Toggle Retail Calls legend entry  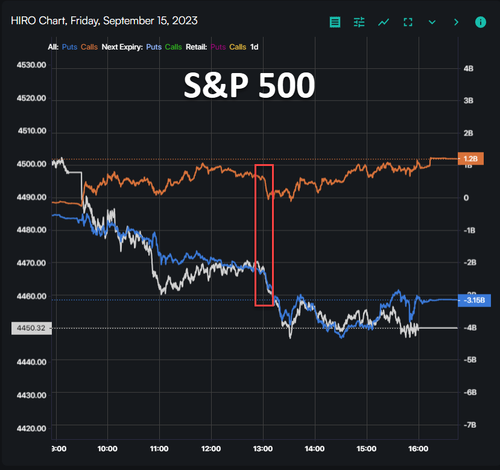pyautogui.click(x=238, y=47)
